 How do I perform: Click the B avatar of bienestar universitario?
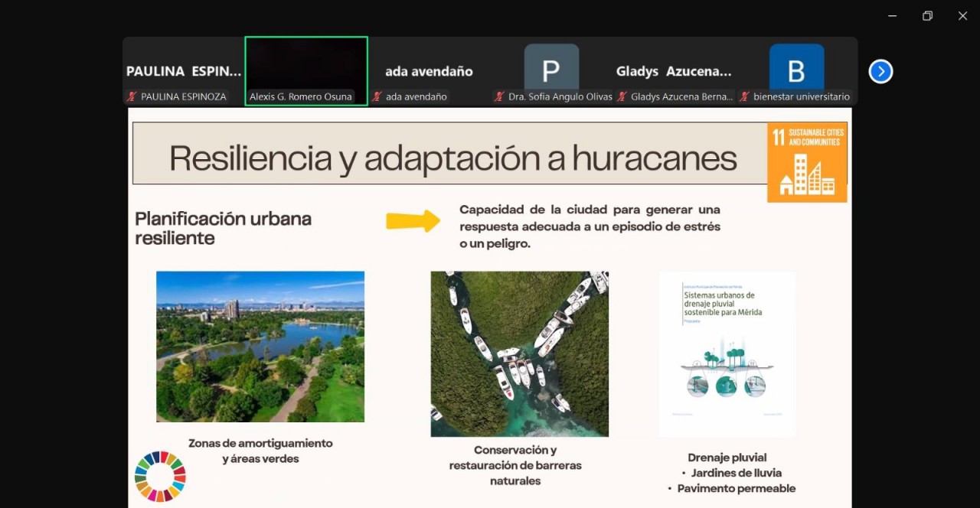coord(796,67)
